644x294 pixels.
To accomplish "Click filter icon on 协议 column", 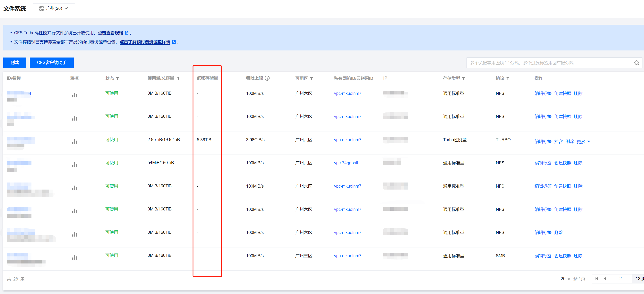I will coord(508,79).
